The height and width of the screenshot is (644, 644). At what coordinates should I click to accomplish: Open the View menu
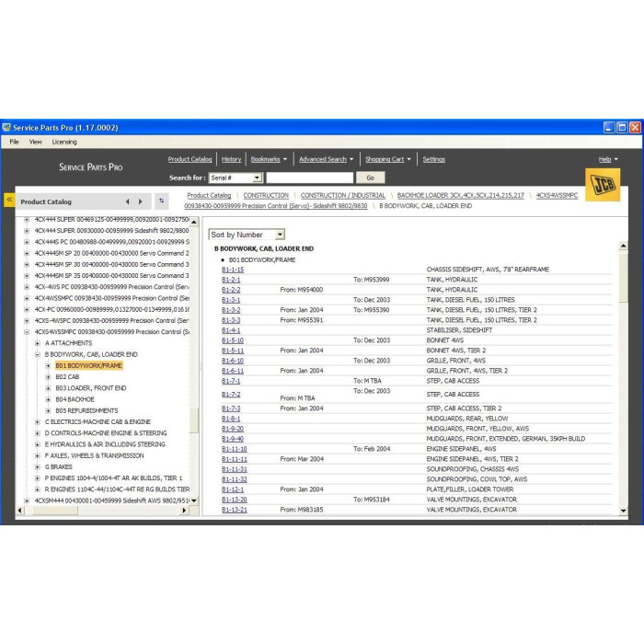point(35,142)
